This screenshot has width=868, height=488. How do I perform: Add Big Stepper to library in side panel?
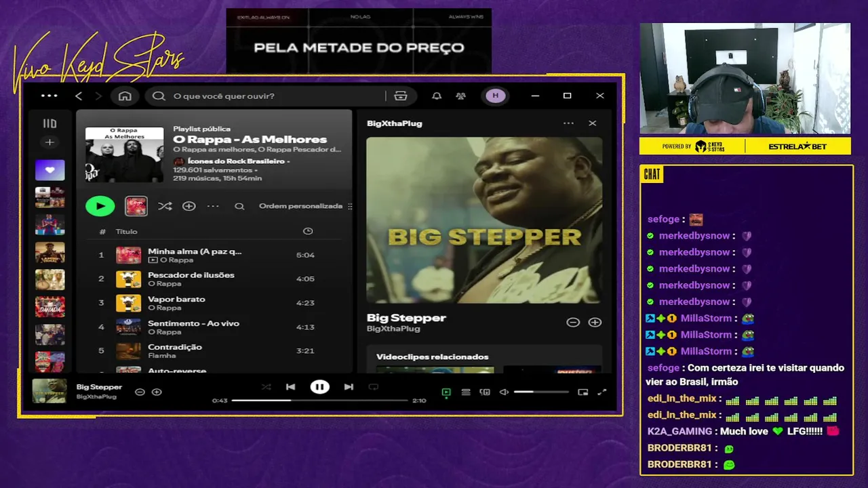[595, 323]
